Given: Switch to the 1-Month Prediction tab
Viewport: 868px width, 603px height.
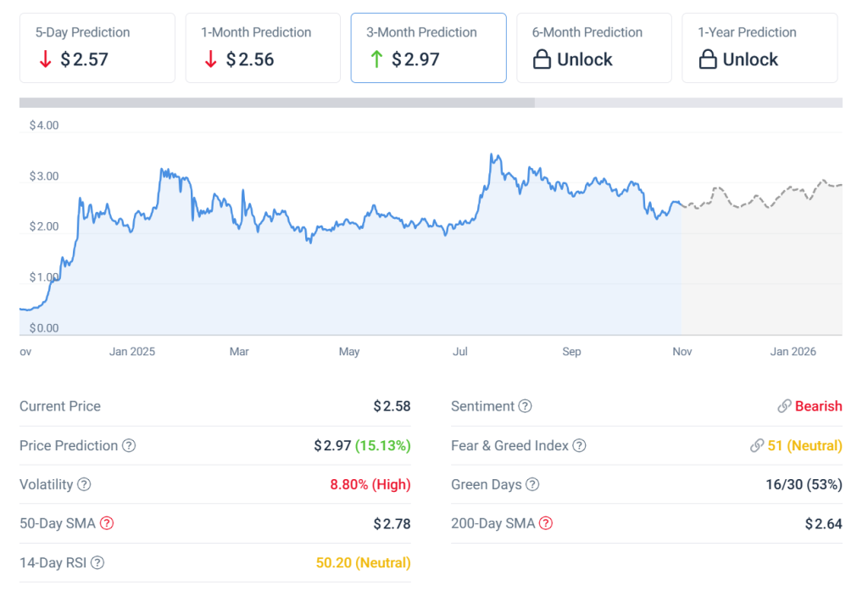Looking at the screenshot, I should pyautogui.click(x=263, y=47).
